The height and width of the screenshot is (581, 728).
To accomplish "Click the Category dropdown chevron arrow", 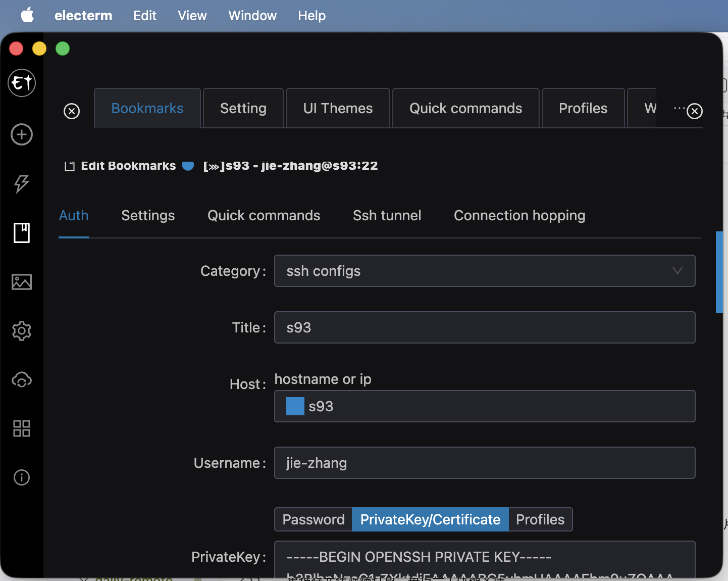I will [x=678, y=271].
